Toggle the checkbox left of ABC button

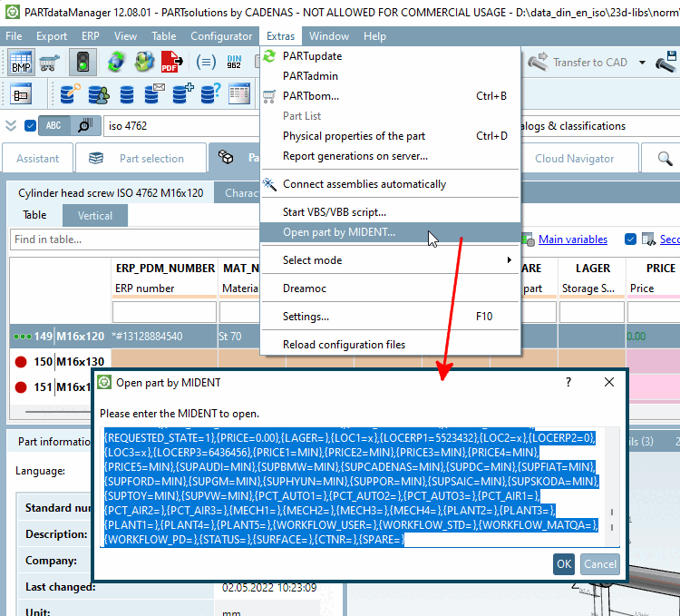click(x=30, y=126)
